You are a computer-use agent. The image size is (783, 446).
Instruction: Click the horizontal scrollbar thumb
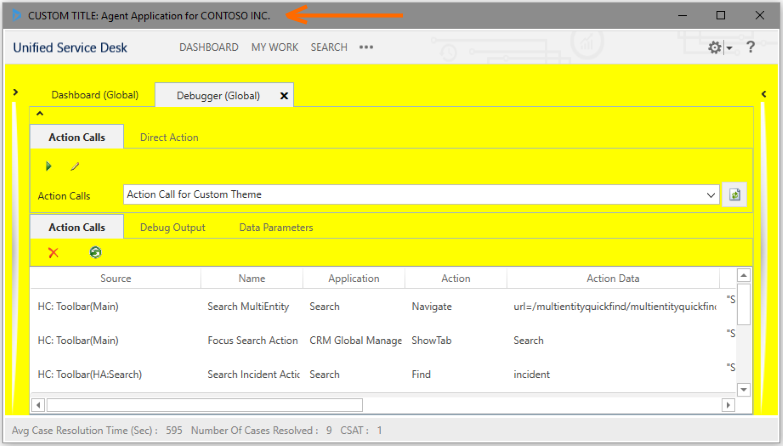205,405
